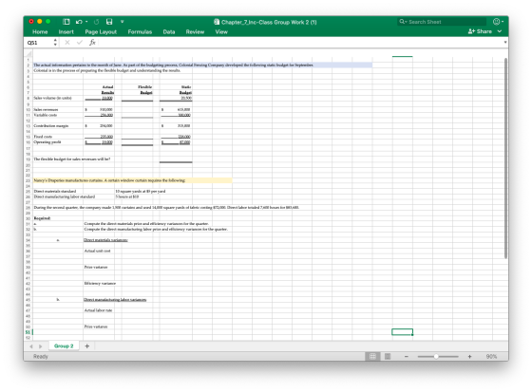Select the yellow Nancy's Draperies heading cell
Screen dimensions: 532x392
coord(133,180)
